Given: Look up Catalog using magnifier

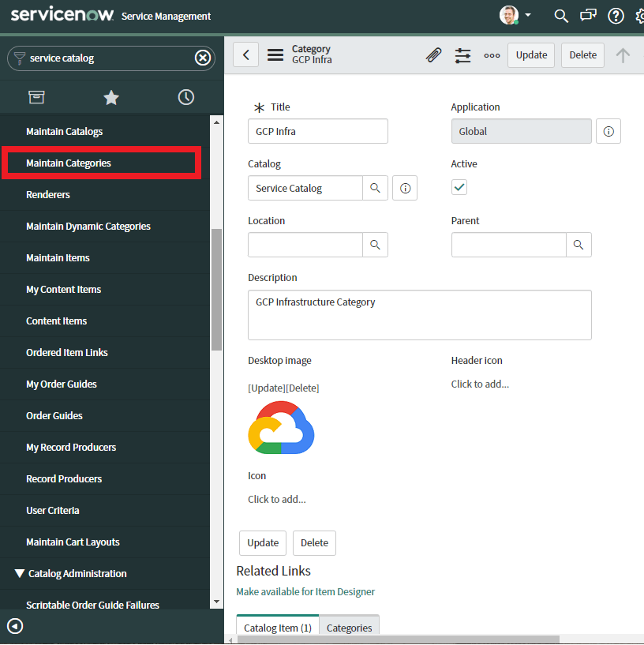Looking at the screenshot, I should click(x=375, y=188).
